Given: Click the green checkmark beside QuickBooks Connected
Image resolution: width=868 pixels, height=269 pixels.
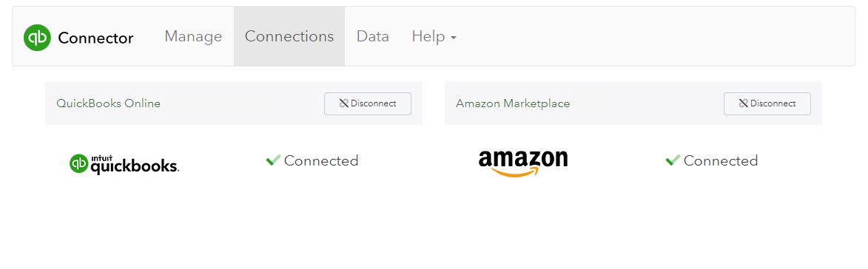Looking at the screenshot, I should pyautogui.click(x=274, y=160).
